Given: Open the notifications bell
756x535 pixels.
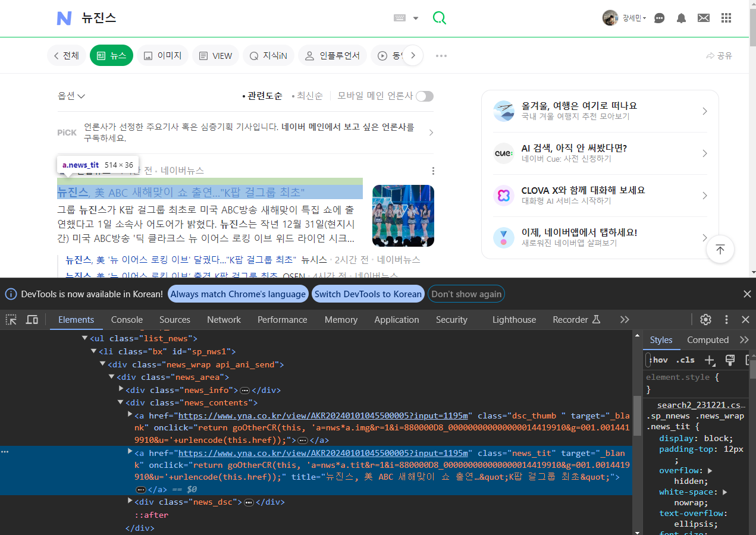Looking at the screenshot, I should (681, 18).
